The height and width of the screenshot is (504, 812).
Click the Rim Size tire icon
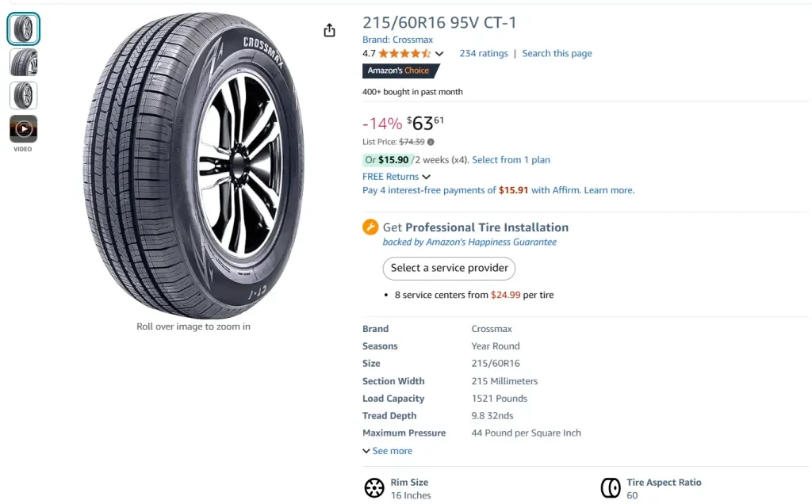tap(374, 488)
